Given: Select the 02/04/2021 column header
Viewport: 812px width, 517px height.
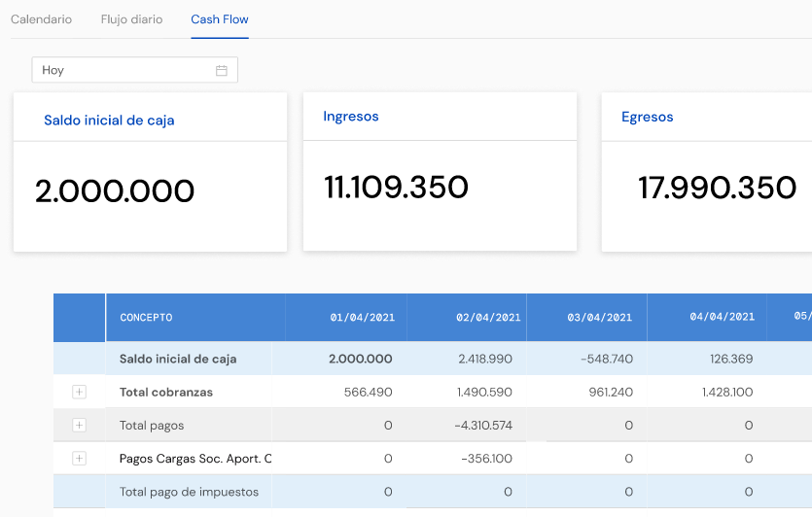Looking at the screenshot, I should [x=488, y=318].
